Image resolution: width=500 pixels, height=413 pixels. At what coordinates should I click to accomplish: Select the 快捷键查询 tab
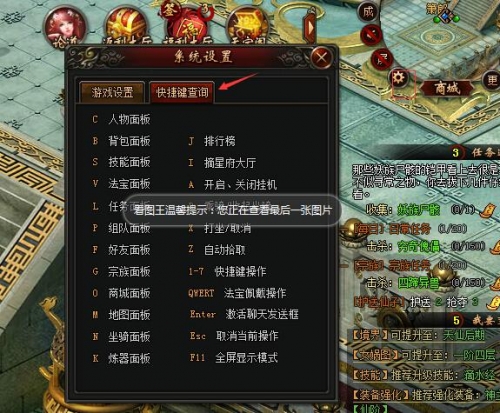[182, 92]
